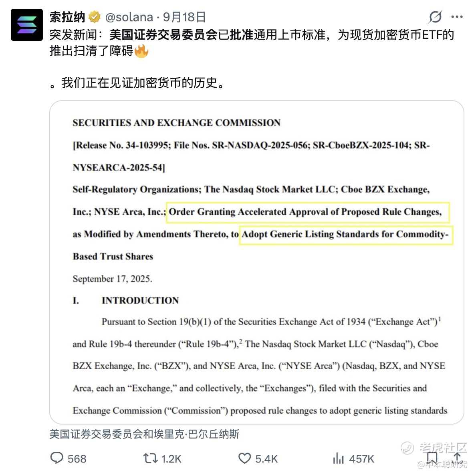Share the tweet via upload arrow
The image size is (476, 475).
point(457,457)
